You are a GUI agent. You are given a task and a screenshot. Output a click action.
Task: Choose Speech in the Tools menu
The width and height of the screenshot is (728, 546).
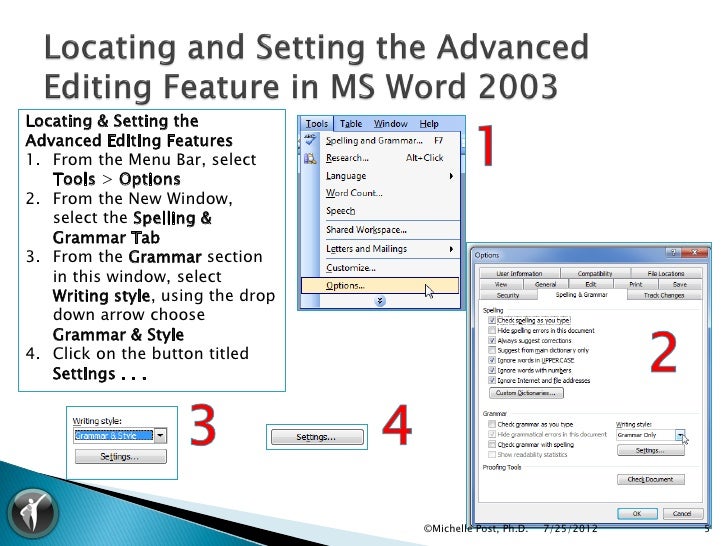[381, 211]
